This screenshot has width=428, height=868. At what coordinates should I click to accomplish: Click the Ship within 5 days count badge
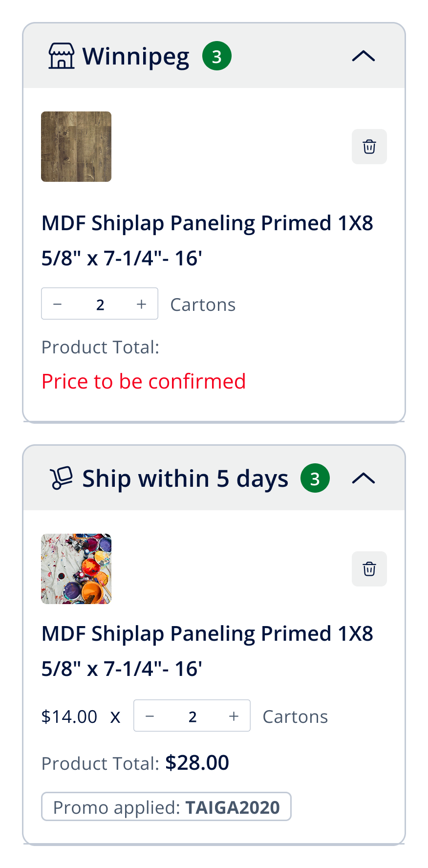click(x=315, y=478)
